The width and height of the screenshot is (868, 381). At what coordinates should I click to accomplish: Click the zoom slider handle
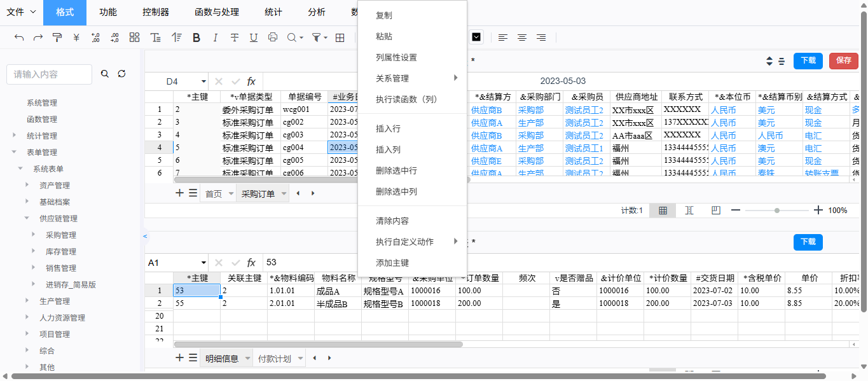pos(777,211)
